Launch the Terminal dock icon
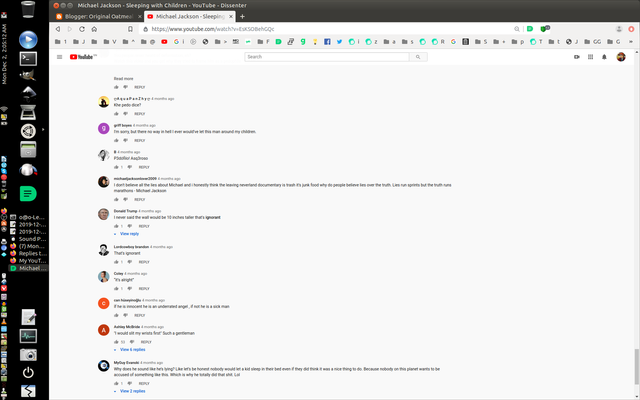640x400 pixels. [28, 58]
